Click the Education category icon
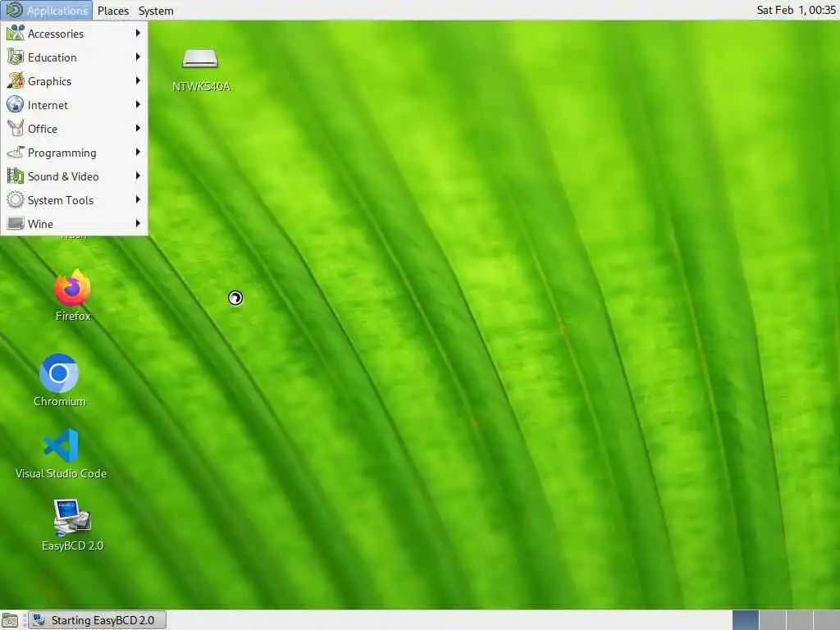 (x=15, y=57)
